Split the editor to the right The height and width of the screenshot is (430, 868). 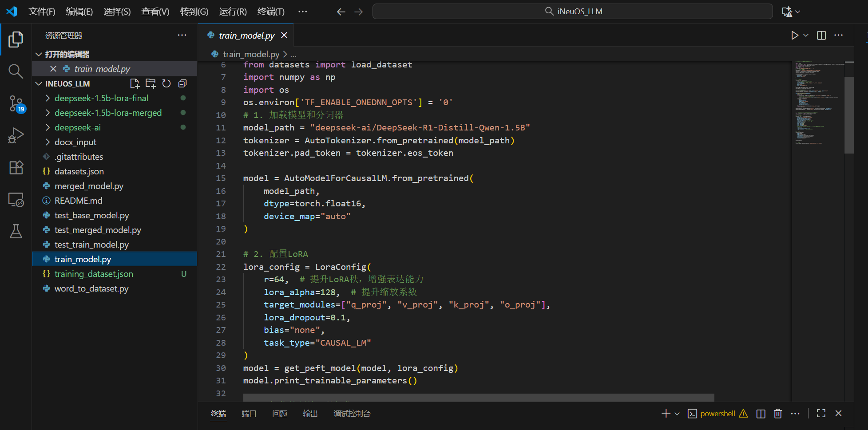(x=821, y=36)
